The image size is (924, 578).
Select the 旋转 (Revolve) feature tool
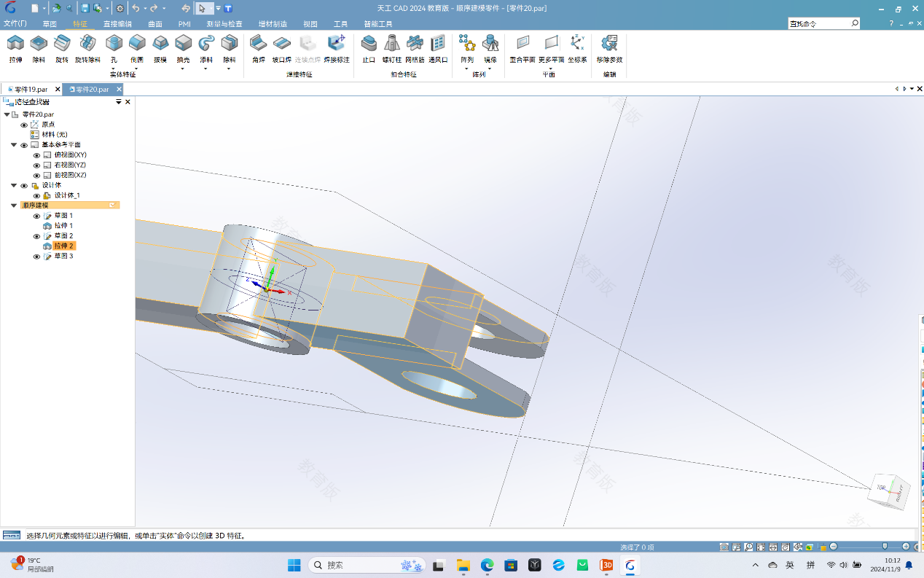62,48
